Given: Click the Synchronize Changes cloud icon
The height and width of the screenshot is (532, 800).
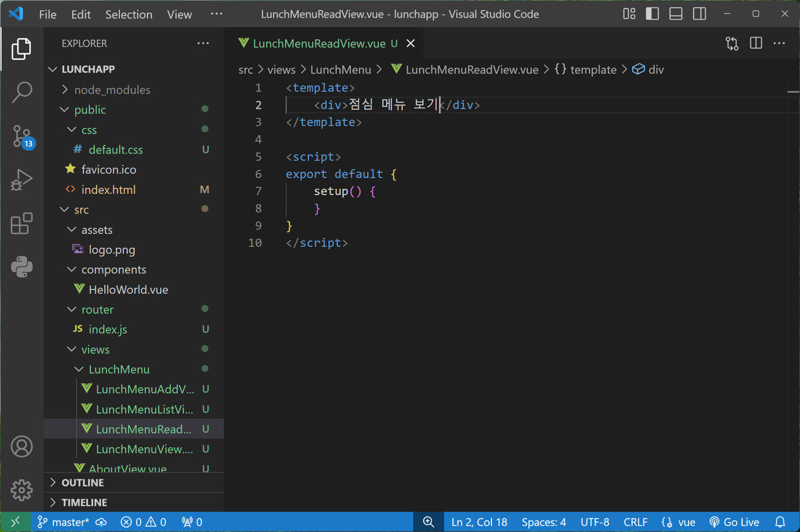Looking at the screenshot, I should (102, 522).
